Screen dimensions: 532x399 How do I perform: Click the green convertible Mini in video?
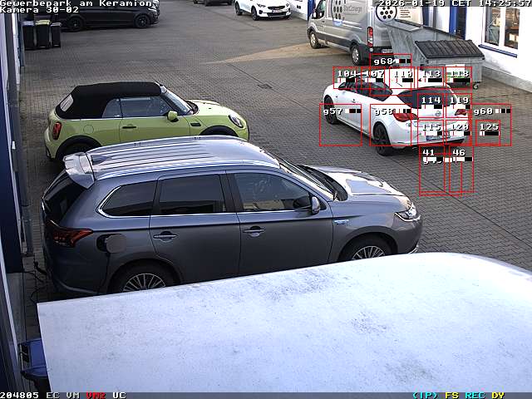[x=141, y=116]
